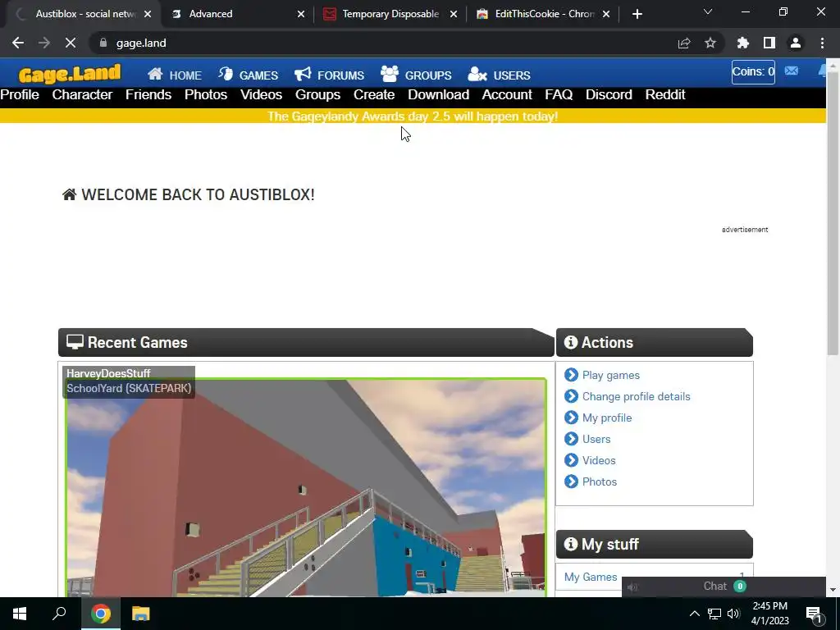The height and width of the screenshot is (630, 840).
Task: Open the GAMES nav item
Action: [248, 75]
